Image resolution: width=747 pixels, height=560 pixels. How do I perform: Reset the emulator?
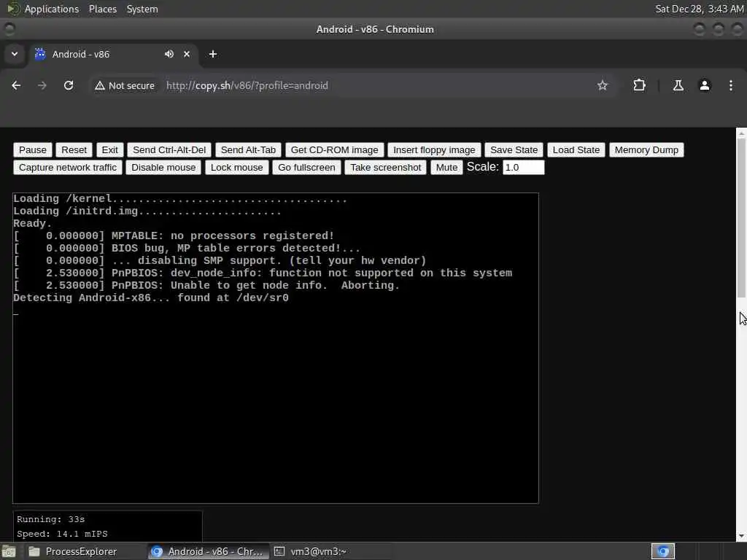74,150
